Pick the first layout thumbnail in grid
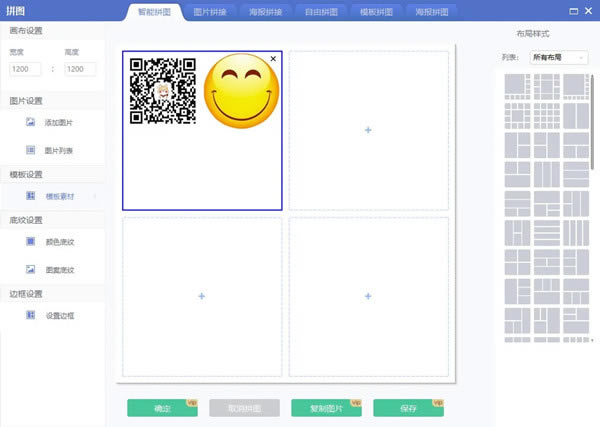The height and width of the screenshot is (427, 600). click(517, 86)
